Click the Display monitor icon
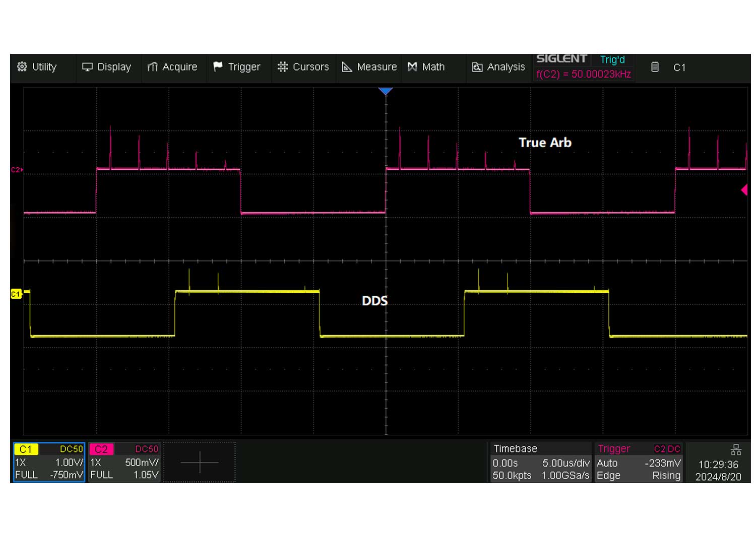This screenshot has width=756, height=534. pyautogui.click(x=88, y=67)
